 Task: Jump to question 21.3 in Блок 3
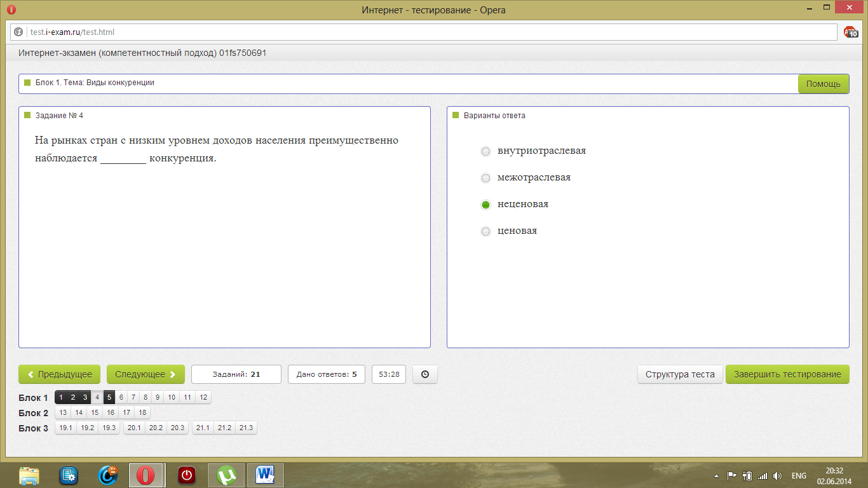click(x=246, y=428)
